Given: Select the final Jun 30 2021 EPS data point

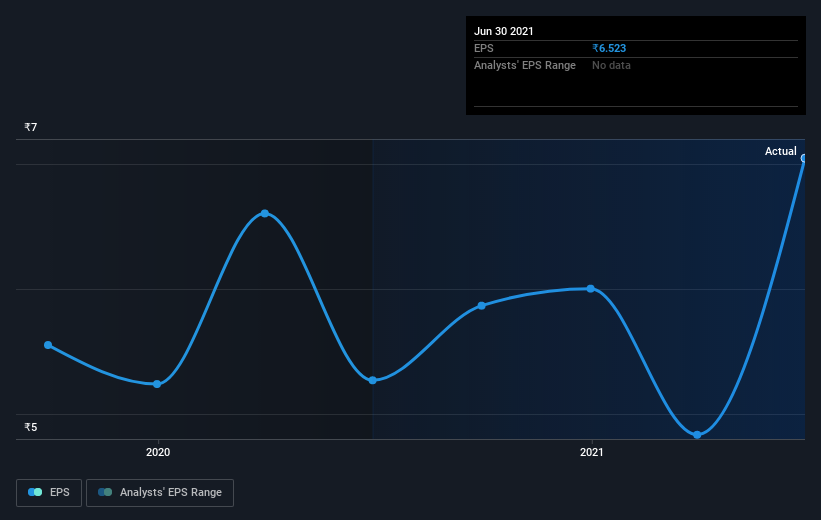Looking at the screenshot, I should pyautogui.click(x=804, y=158).
